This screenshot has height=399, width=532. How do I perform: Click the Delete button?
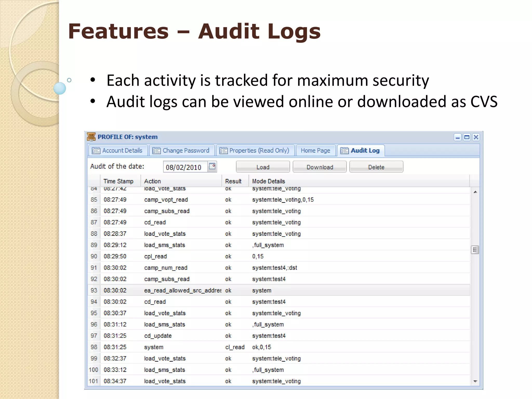376,167
